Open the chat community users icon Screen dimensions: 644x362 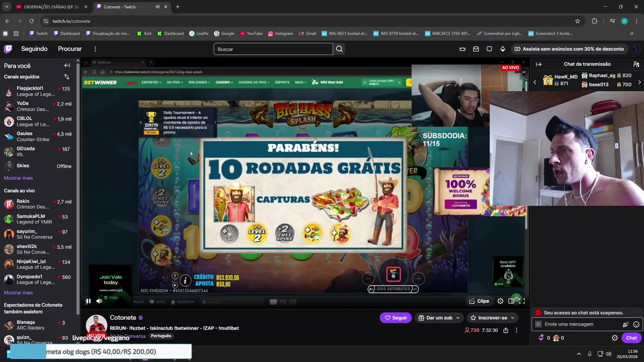click(636, 64)
